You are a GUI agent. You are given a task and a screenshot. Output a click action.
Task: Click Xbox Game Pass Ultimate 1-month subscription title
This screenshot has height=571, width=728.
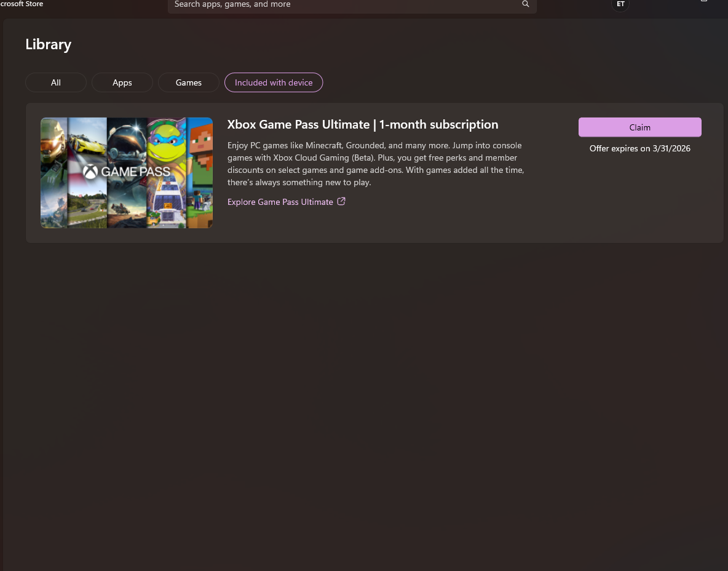click(x=363, y=124)
